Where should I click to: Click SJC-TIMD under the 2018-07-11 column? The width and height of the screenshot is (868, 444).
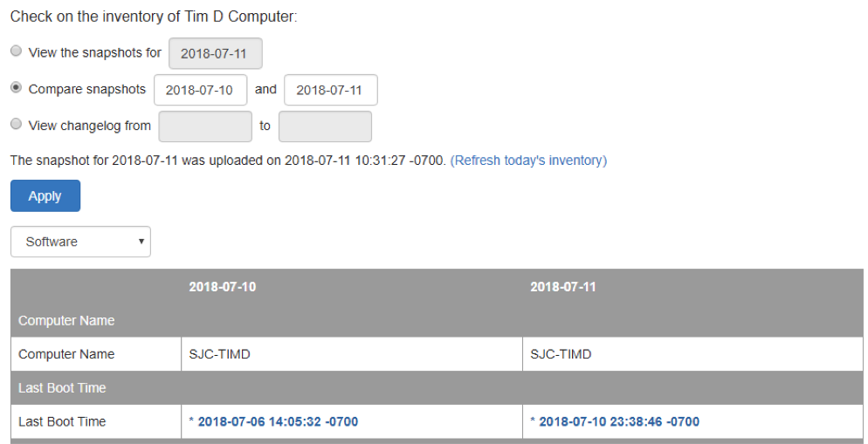point(561,354)
